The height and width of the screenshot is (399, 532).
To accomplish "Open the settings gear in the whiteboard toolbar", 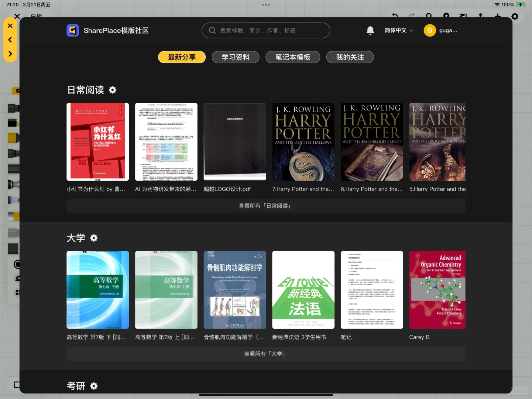I will click(515, 17).
